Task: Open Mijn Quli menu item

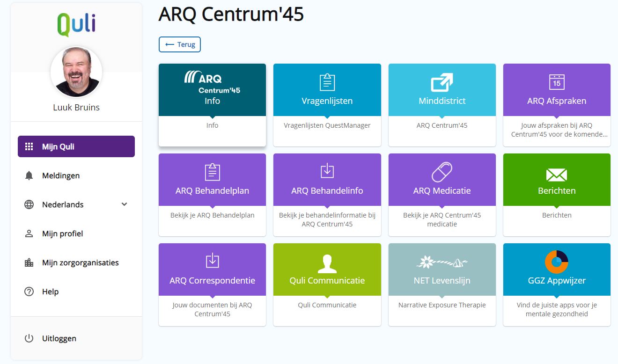Action: [x=76, y=146]
